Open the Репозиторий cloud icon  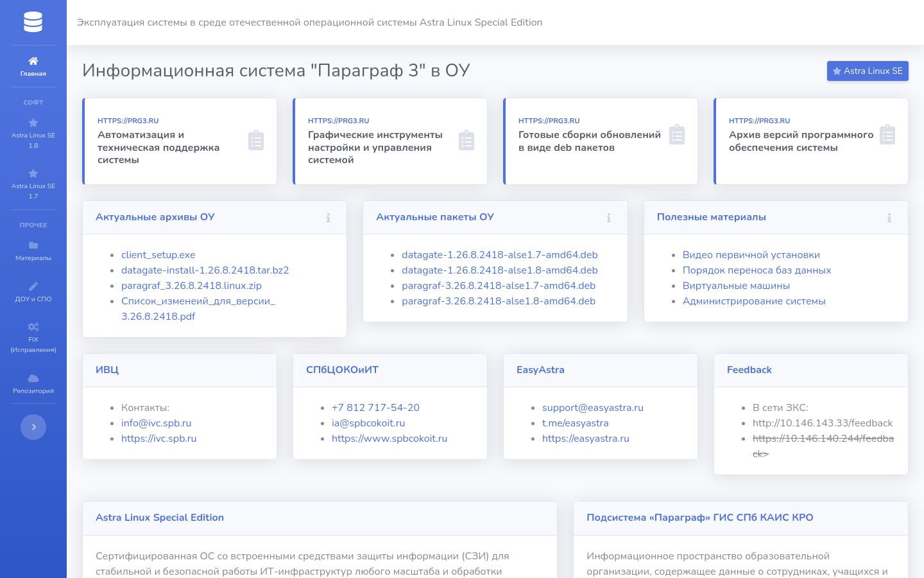(x=33, y=378)
